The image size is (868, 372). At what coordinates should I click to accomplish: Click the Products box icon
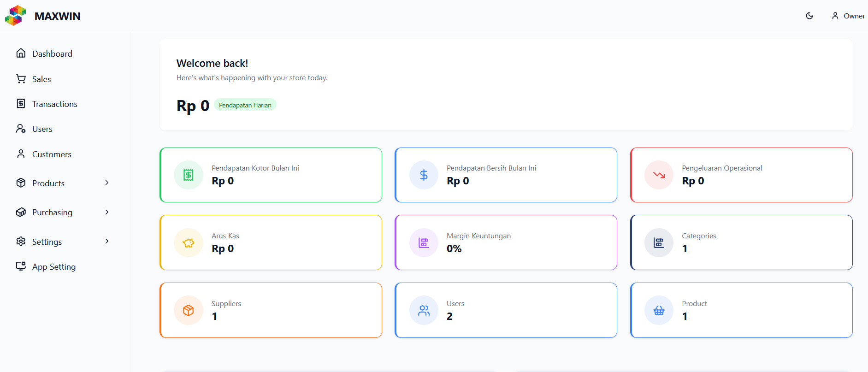point(21,183)
